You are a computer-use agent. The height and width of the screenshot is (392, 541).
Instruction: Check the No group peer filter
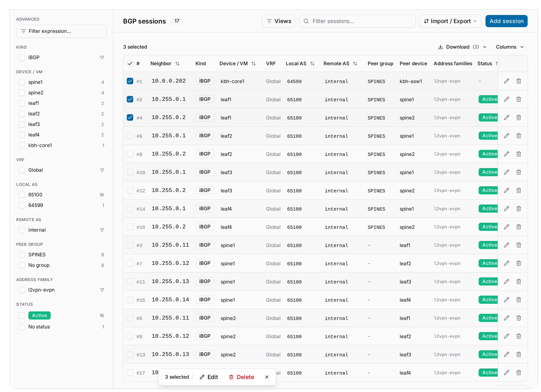(22, 265)
